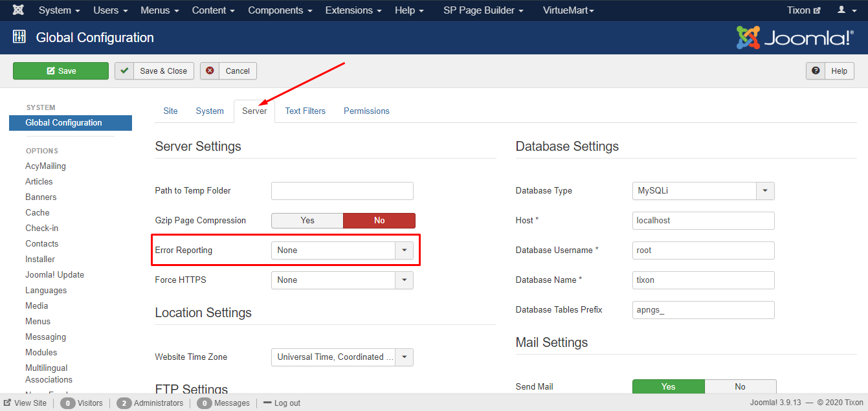Set Gzip Page Compression to No
This screenshot has width=868, height=411.
pos(379,221)
